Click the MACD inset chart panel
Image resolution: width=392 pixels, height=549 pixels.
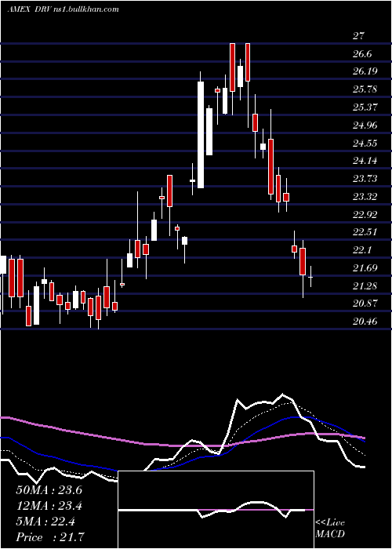pyautogui.click(x=216, y=510)
